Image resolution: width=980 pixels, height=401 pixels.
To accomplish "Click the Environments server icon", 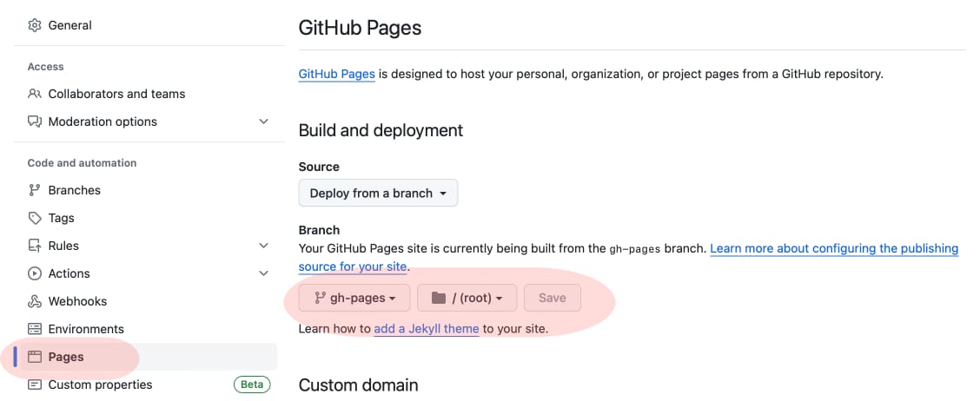I will pyautogui.click(x=35, y=329).
